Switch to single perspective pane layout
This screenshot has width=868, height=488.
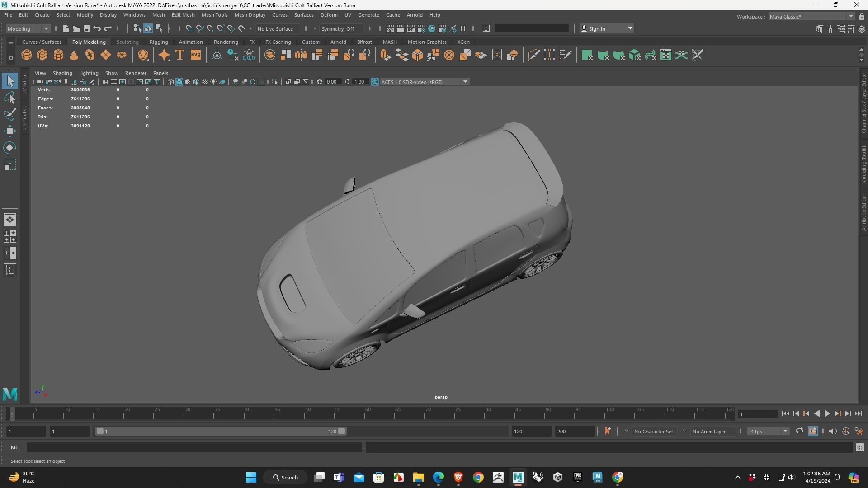[x=10, y=220]
